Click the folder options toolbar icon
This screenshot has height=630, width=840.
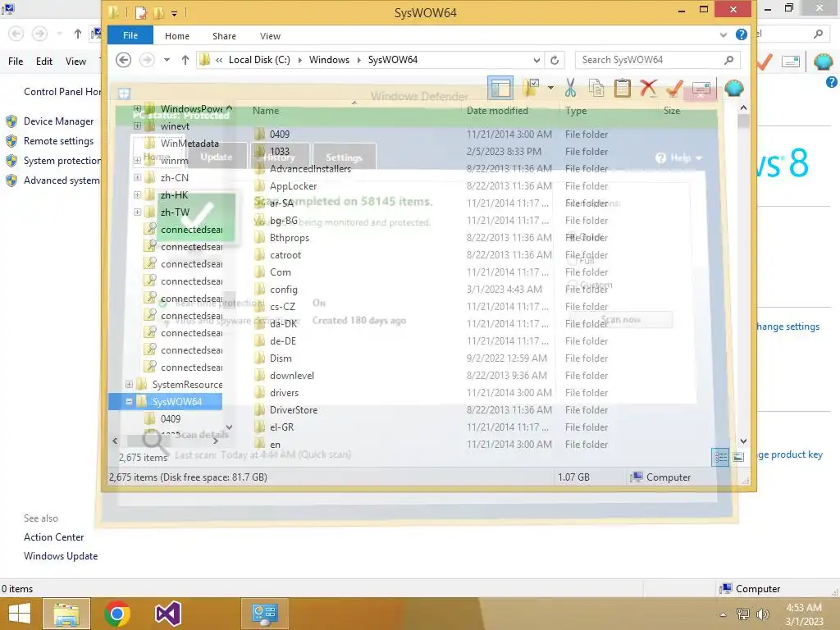pyautogui.click(x=532, y=88)
